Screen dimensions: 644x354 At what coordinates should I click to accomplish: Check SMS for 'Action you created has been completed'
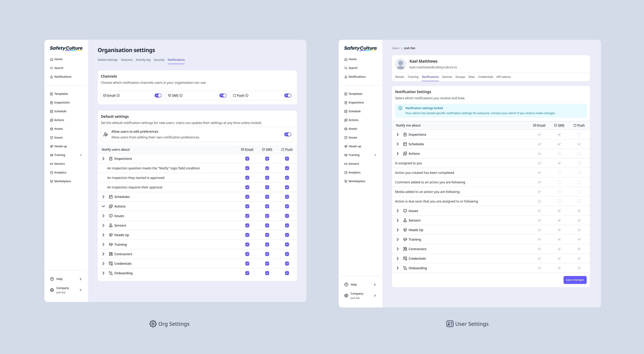(559, 173)
